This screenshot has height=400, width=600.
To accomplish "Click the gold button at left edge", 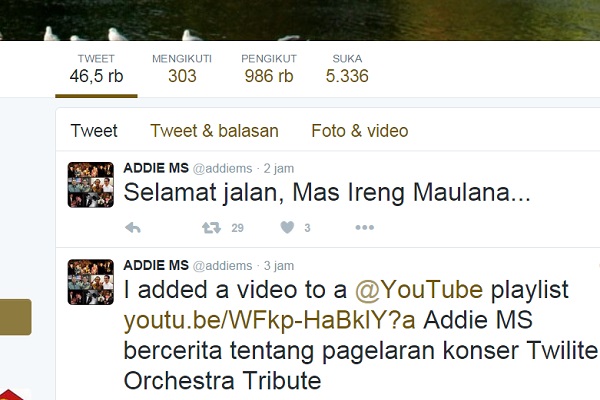I will (x=16, y=317).
